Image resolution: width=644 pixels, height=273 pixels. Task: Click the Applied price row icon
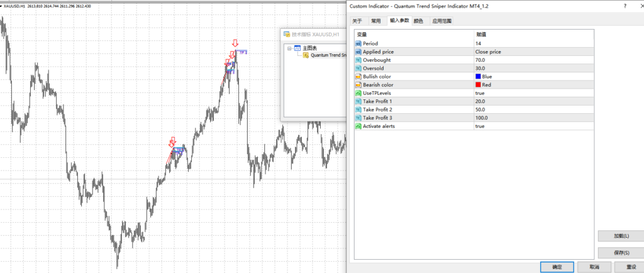(358, 52)
